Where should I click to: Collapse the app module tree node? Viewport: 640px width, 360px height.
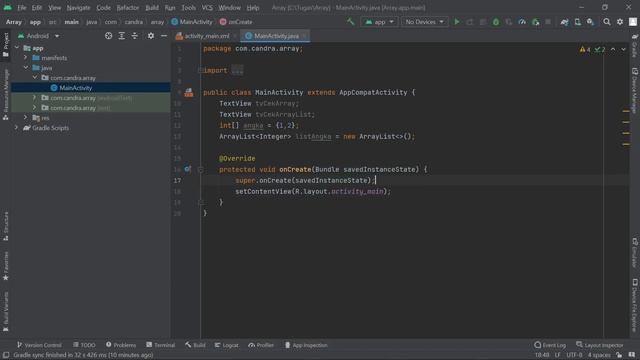[17, 48]
